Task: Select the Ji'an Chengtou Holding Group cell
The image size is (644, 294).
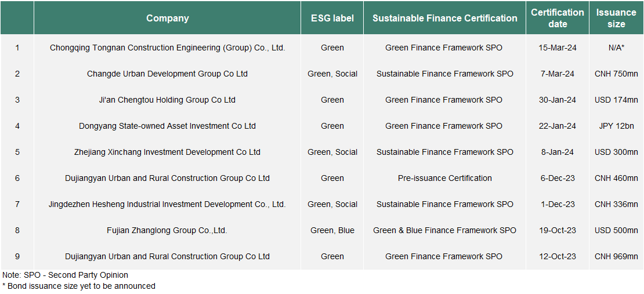Action: point(168,100)
